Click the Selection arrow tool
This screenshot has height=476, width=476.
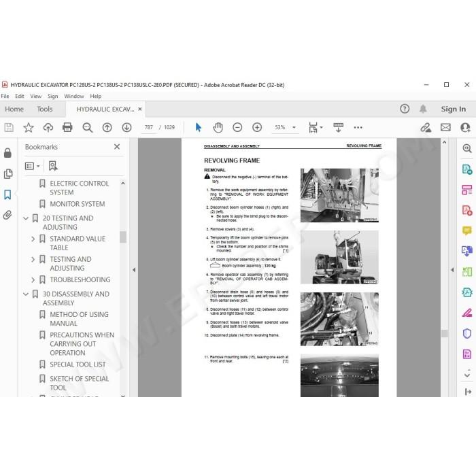(199, 128)
